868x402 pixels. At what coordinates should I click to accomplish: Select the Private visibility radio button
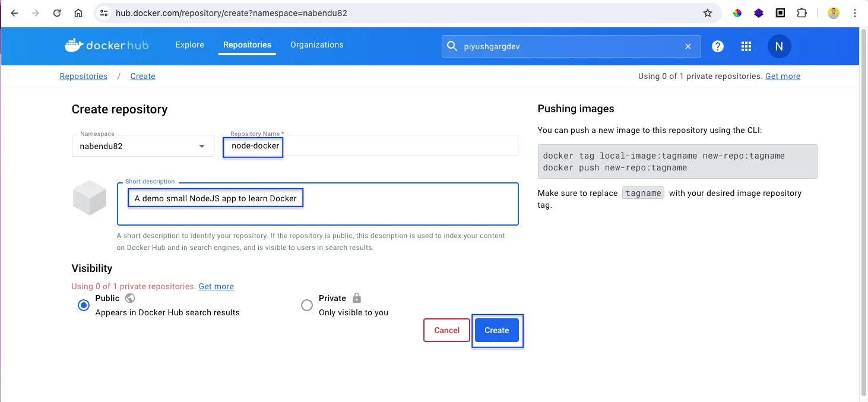coord(307,305)
